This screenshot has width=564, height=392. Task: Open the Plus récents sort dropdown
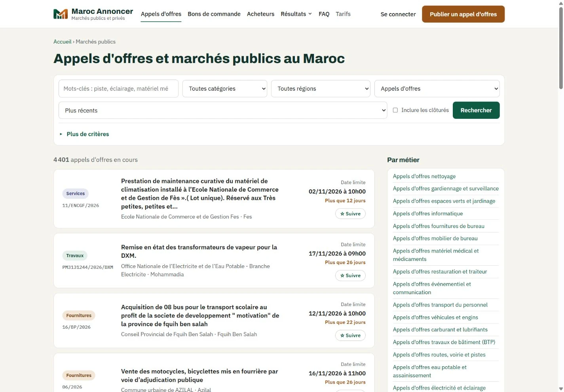click(223, 110)
